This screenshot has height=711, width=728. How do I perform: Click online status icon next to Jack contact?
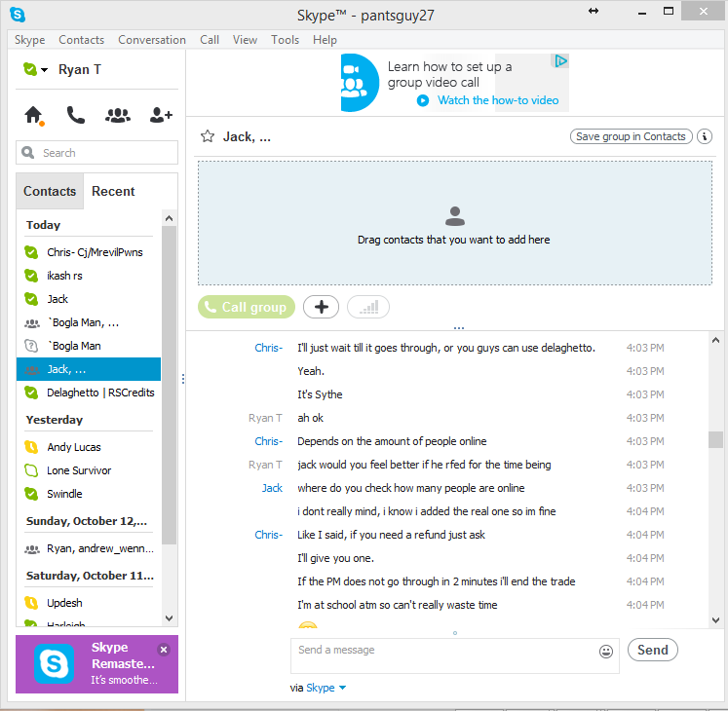click(31, 299)
